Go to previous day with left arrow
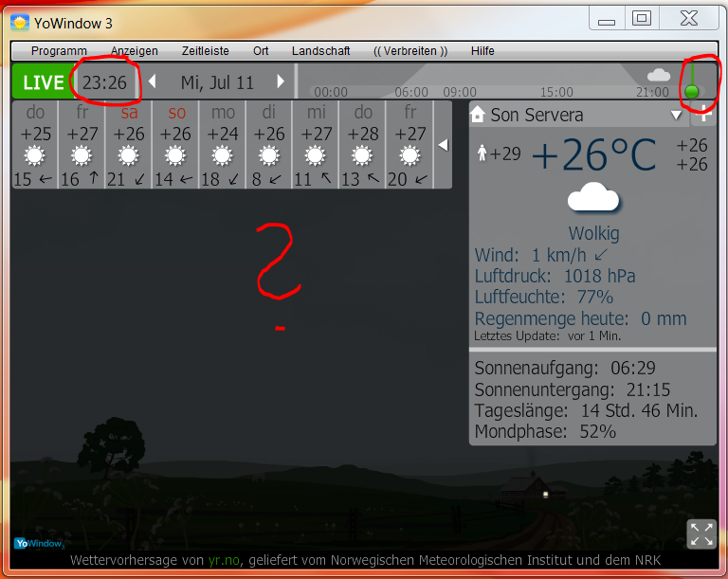The image size is (728, 579). point(152,81)
